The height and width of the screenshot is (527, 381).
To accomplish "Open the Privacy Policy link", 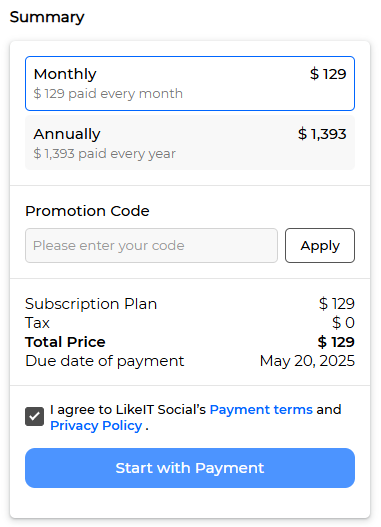I will coord(96,425).
